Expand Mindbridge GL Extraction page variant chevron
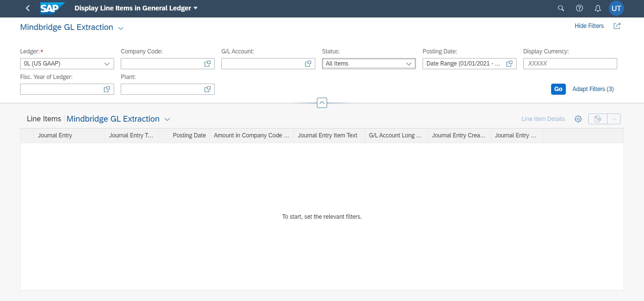 [121, 28]
